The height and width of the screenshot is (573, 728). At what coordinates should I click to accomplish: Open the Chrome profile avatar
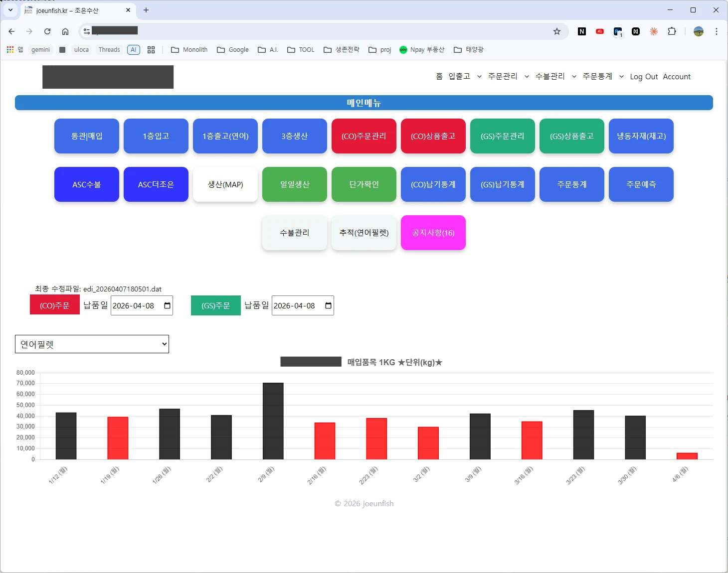[699, 31]
